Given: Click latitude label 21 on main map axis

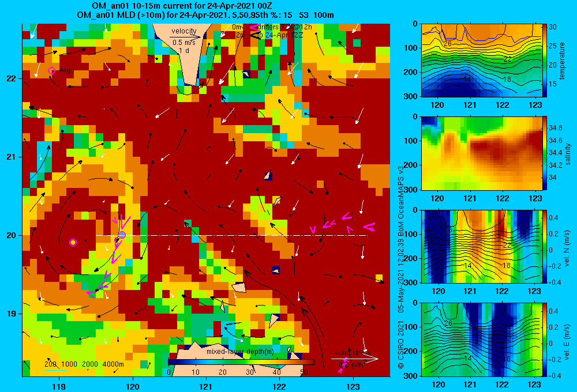Looking at the screenshot, I should tap(12, 157).
